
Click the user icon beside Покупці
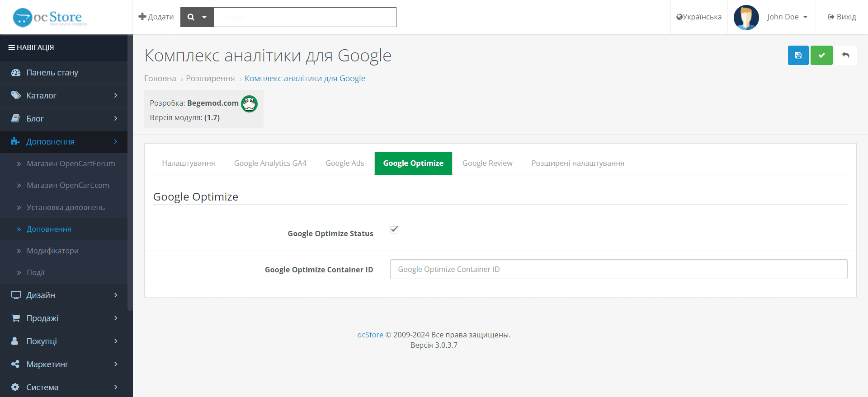click(x=14, y=341)
